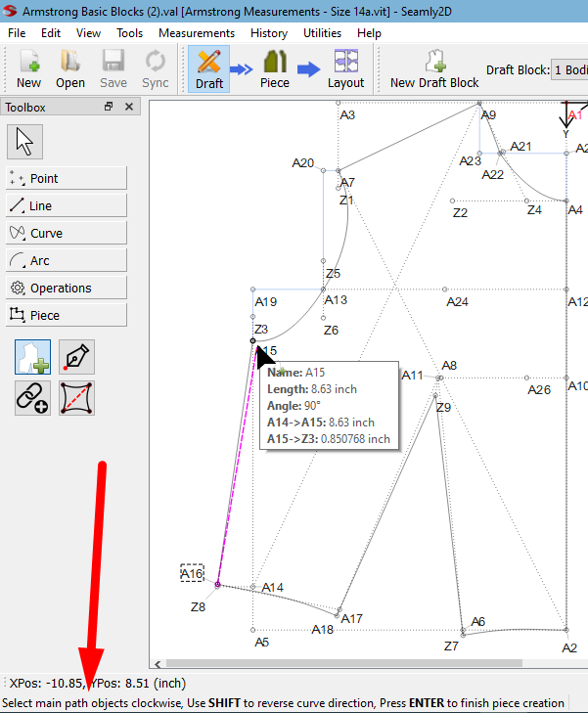Click the Open folder toolbar icon
Screen dimensions: 588x713
pyautogui.click(x=69, y=68)
